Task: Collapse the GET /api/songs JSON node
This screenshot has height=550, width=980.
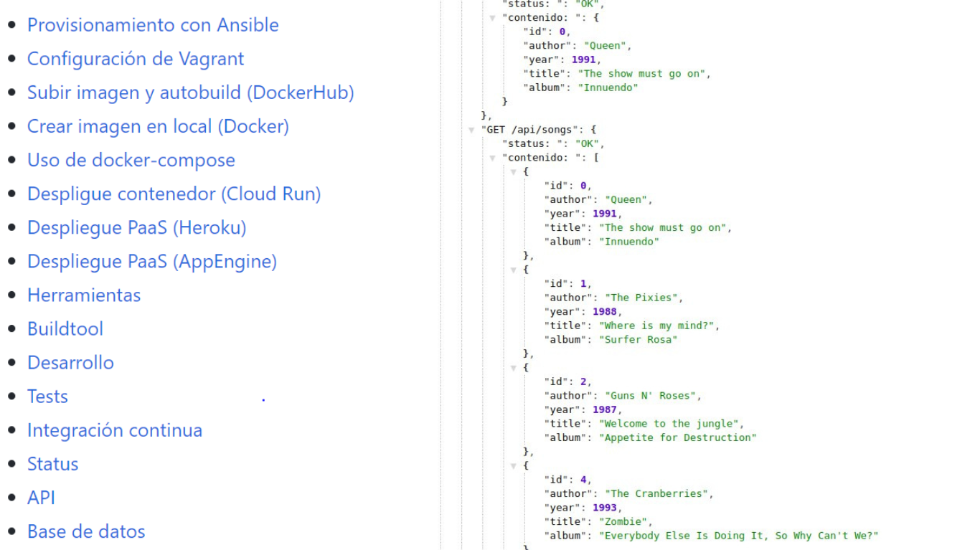Action: pyautogui.click(x=471, y=130)
